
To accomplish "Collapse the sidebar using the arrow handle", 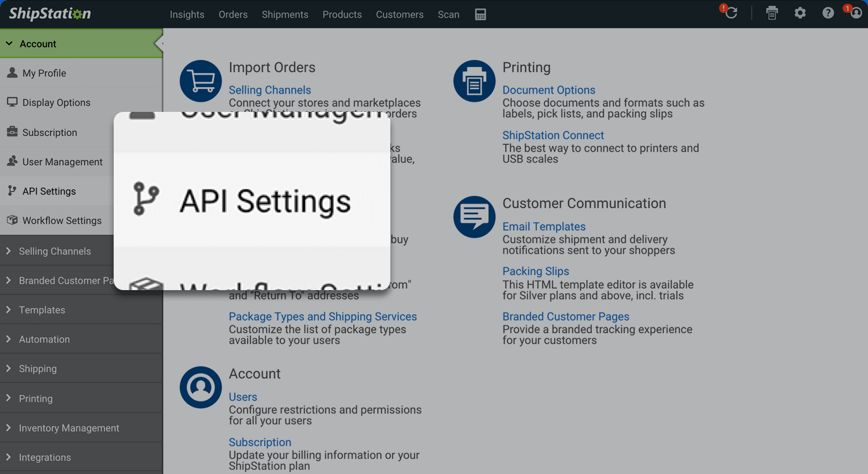I will coord(159,44).
